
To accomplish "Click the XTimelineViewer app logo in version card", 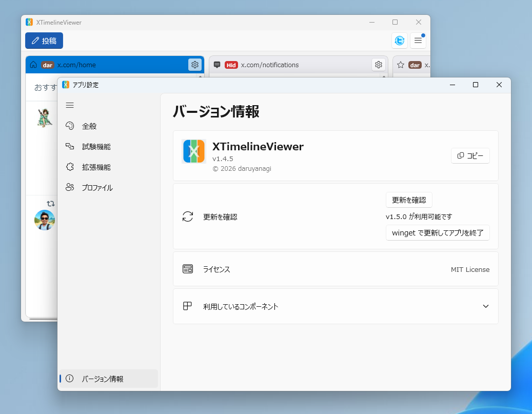I will [194, 151].
